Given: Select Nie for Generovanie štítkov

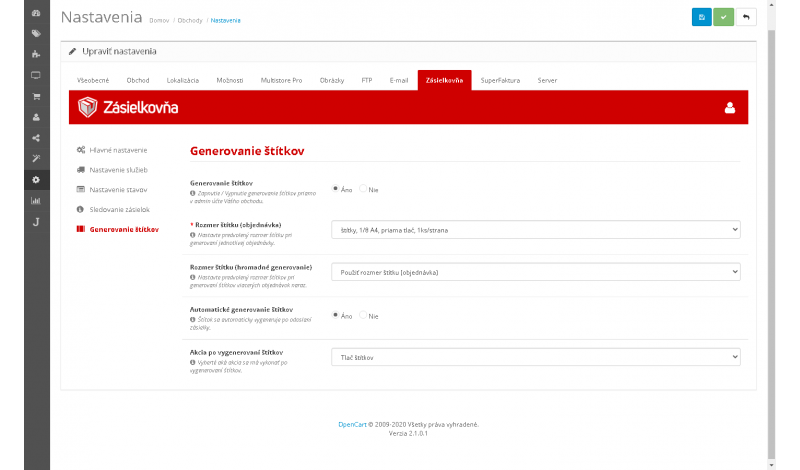Looking at the screenshot, I should point(363,188).
